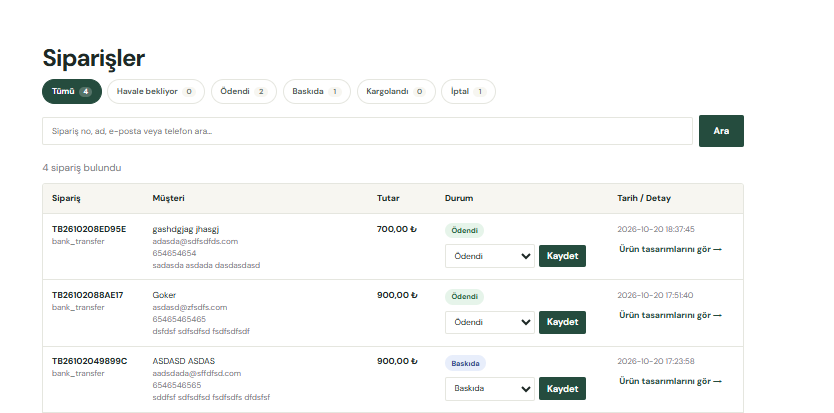Show cancelled orders via İptal tab
The width and height of the screenshot is (834, 413).
click(x=468, y=92)
